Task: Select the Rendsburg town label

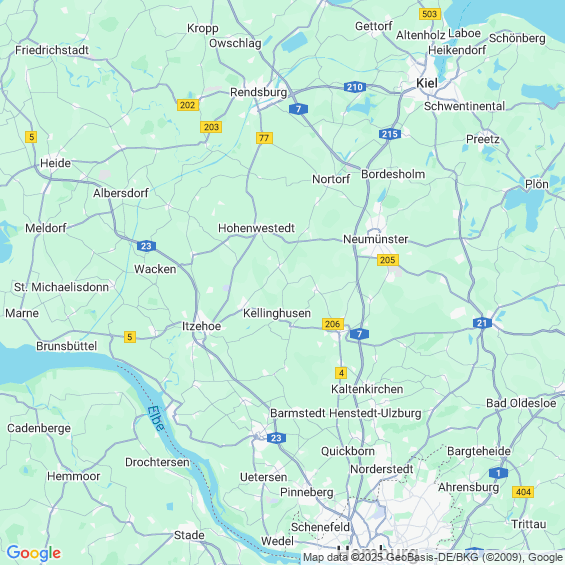Action: [258, 92]
